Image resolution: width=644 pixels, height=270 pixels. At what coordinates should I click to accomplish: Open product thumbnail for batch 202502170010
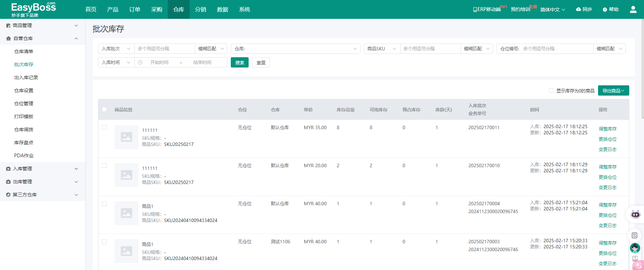[127, 175]
